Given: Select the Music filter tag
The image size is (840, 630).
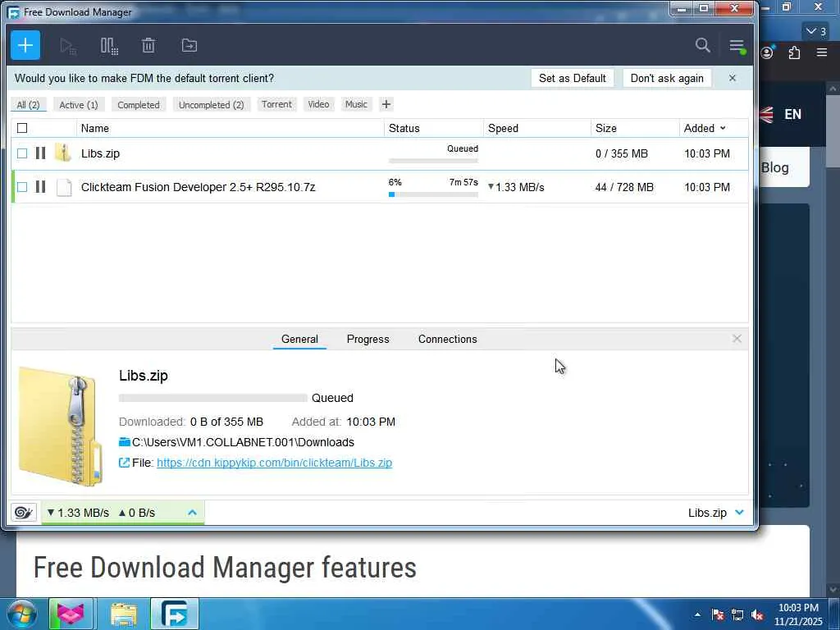Looking at the screenshot, I should 356,104.
